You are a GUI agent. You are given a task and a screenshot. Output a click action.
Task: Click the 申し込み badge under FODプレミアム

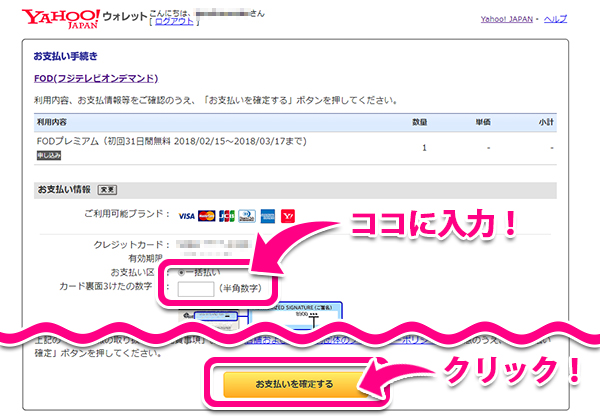[49, 155]
